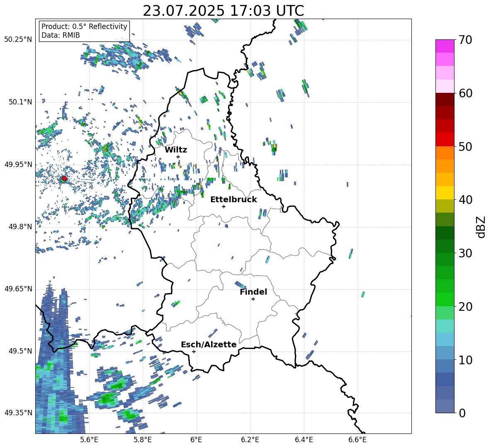Click the cross marker below Ettelbruck
Image resolution: width=491 pixels, height=448 pixels.
[224, 206]
